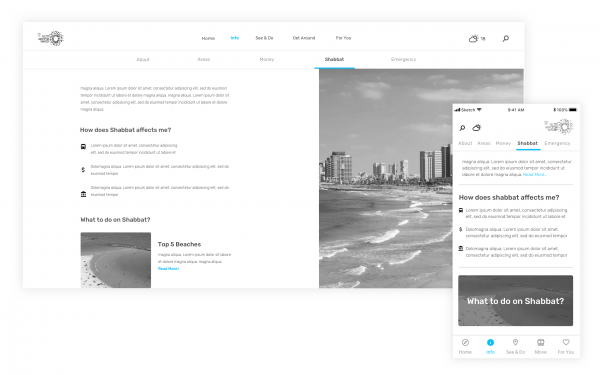Select See & Do in top navigation

tap(264, 38)
